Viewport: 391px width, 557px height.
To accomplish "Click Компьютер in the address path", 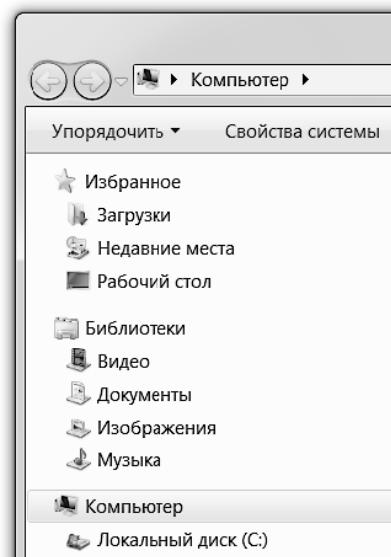I will (240, 80).
